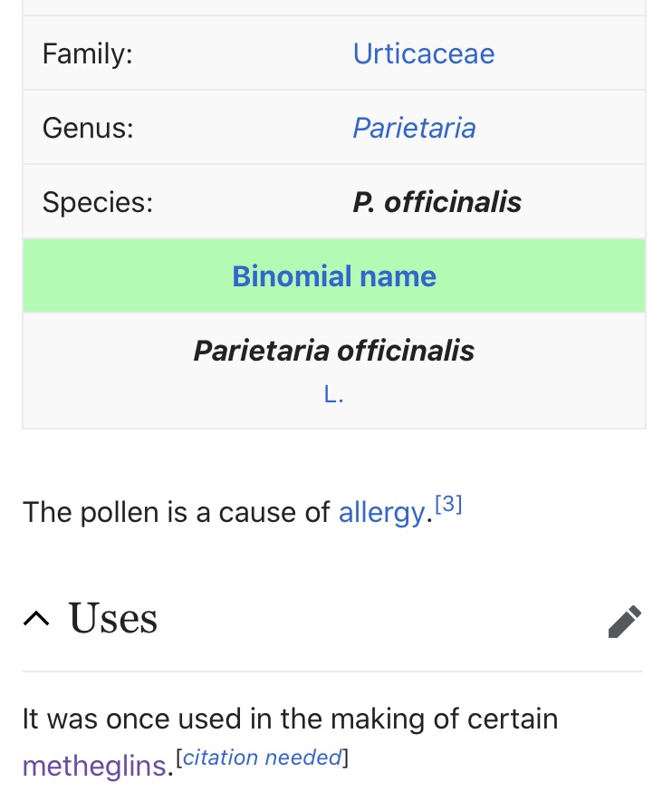Image resolution: width=672 pixels, height=811 pixels.
Task: Jump to reference [3] footnote
Action: point(448,506)
